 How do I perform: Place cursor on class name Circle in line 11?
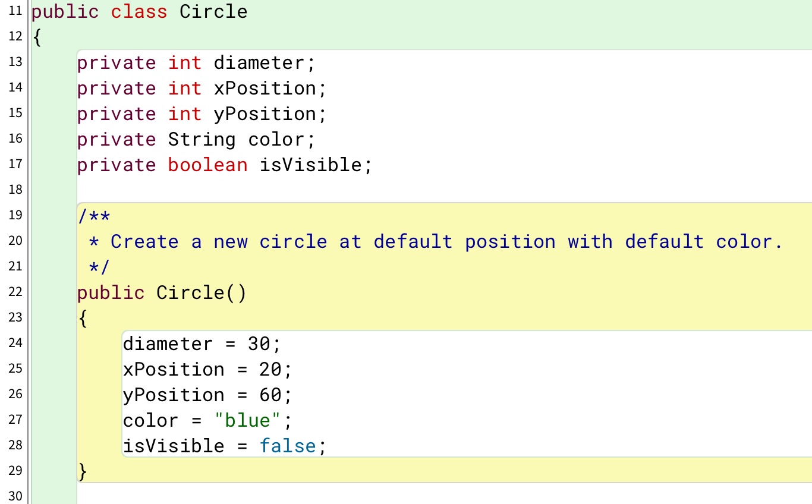(x=213, y=12)
